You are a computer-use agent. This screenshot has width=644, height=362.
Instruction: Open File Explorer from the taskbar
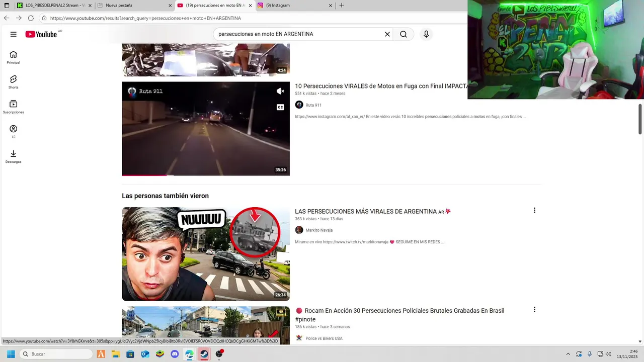(x=115, y=354)
